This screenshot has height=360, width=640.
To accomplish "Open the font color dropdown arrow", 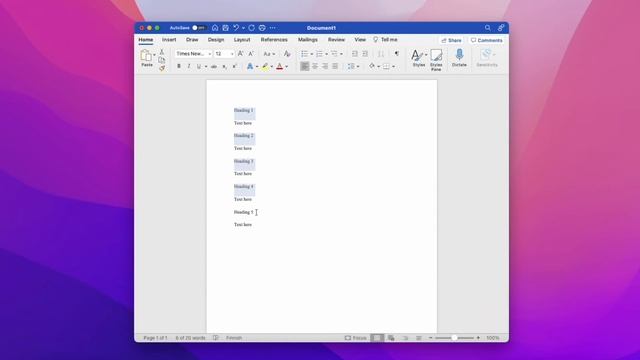I will tap(287, 67).
